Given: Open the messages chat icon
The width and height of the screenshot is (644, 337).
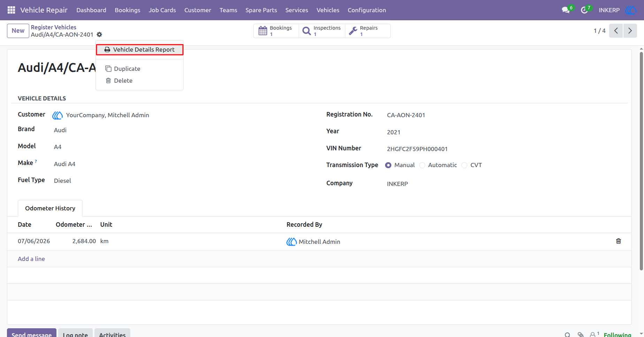Looking at the screenshot, I should pyautogui.click(x=566, y=10).
